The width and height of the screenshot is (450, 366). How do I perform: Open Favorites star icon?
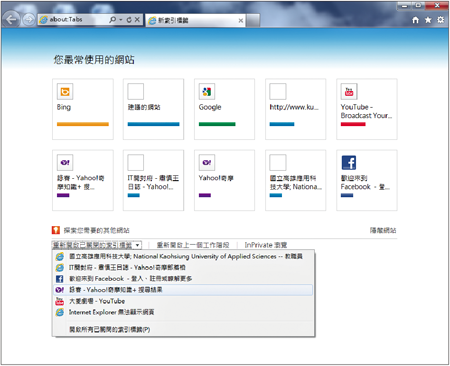click(x=428, y=20)
